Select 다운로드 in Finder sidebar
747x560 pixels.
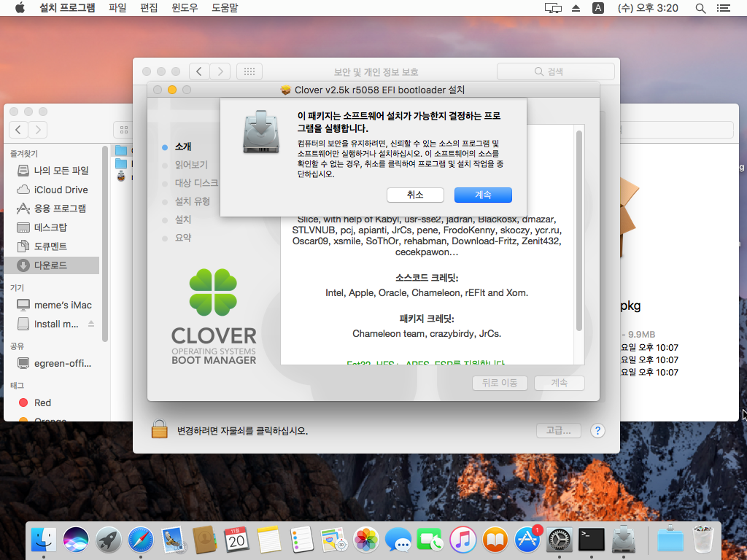[x=53, y=265]
